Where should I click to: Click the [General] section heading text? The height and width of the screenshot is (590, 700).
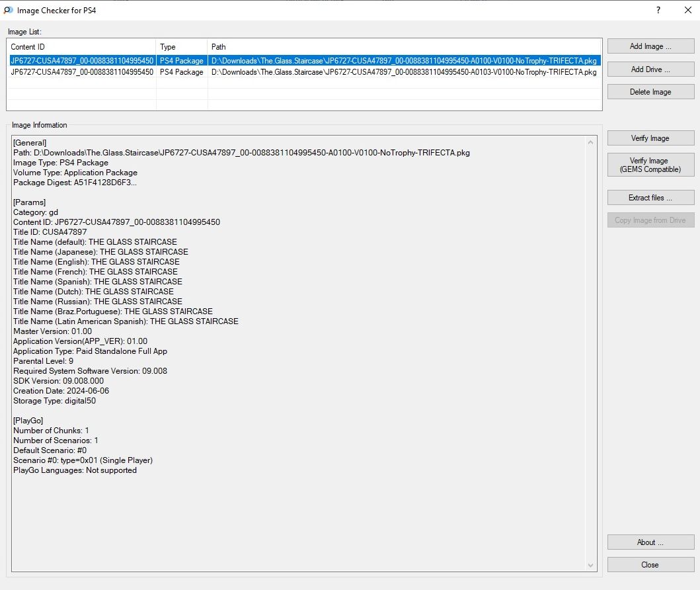(30, 142)
